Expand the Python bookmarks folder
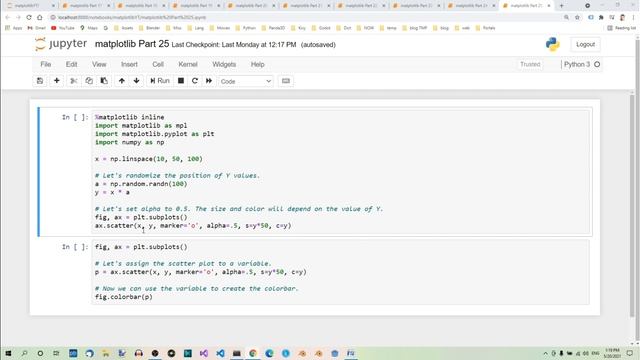Image resolution: width=640 pixels, height=360 pixels. point(246,28)
